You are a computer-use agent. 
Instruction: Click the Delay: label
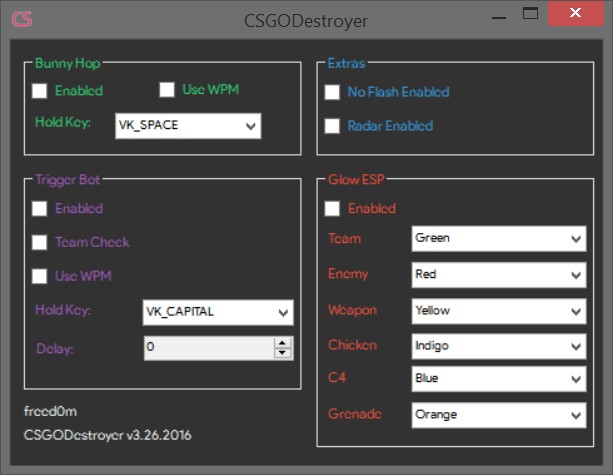[x=55, y=349]
